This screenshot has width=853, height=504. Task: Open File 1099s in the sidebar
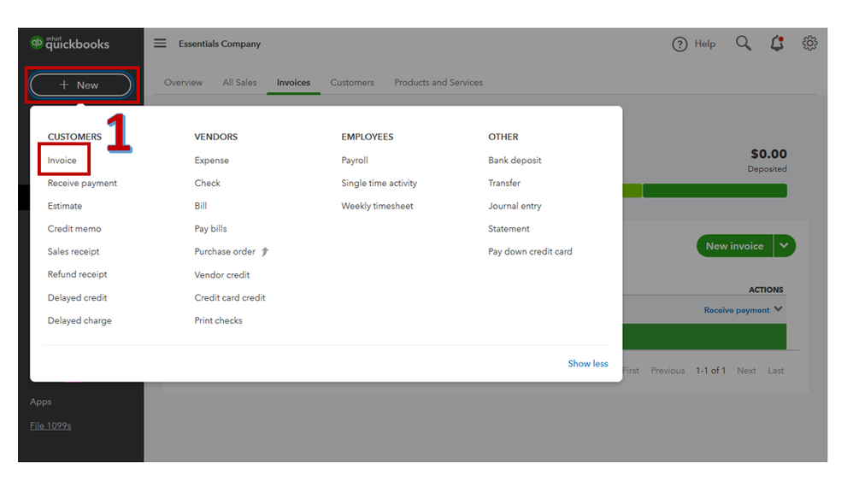[50, 425]
